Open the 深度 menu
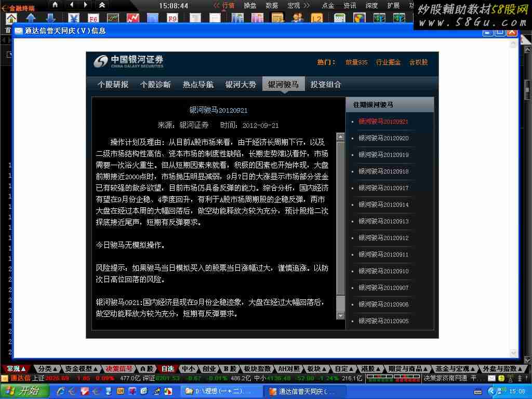The width and height of the screenshot is (532, 399). [x=371, y=5]
